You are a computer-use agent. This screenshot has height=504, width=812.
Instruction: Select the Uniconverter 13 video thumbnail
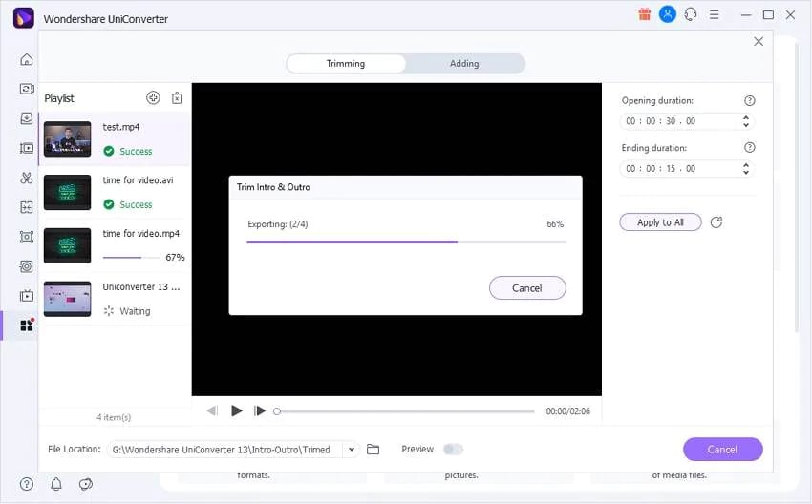67,299
